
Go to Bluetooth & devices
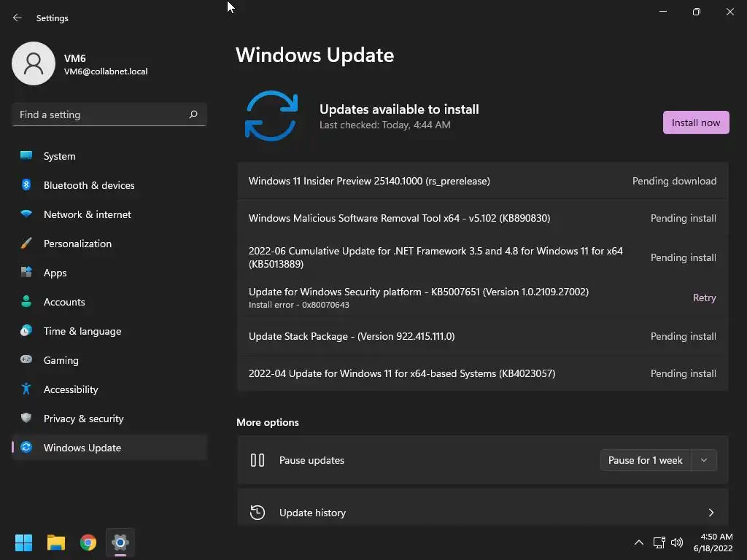coord(109,185)
